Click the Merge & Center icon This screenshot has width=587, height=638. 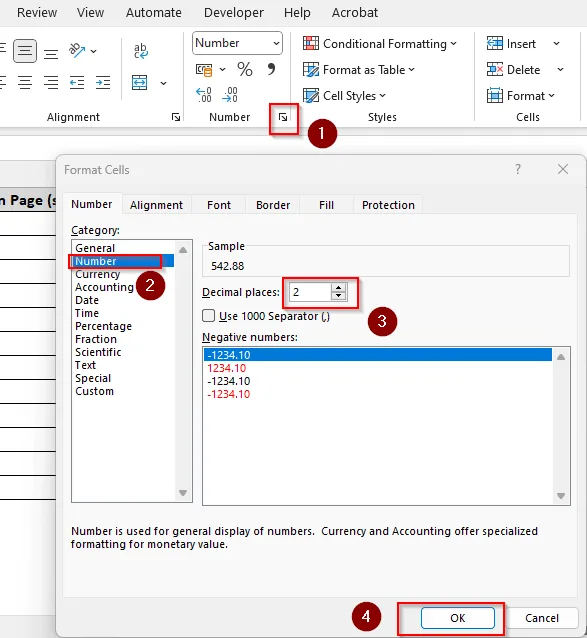(x=140, y=83)
